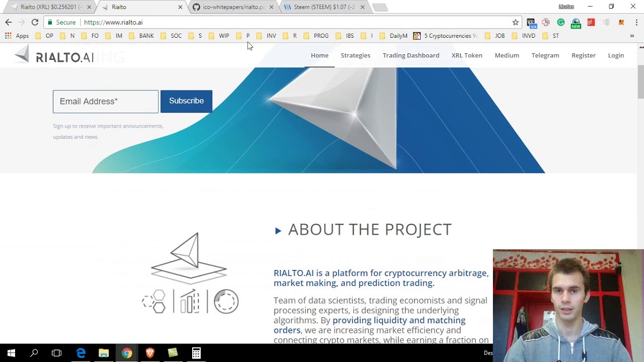Click the Secure padlock indicator
Screen dimensions: 644x362
coord(61,22)
